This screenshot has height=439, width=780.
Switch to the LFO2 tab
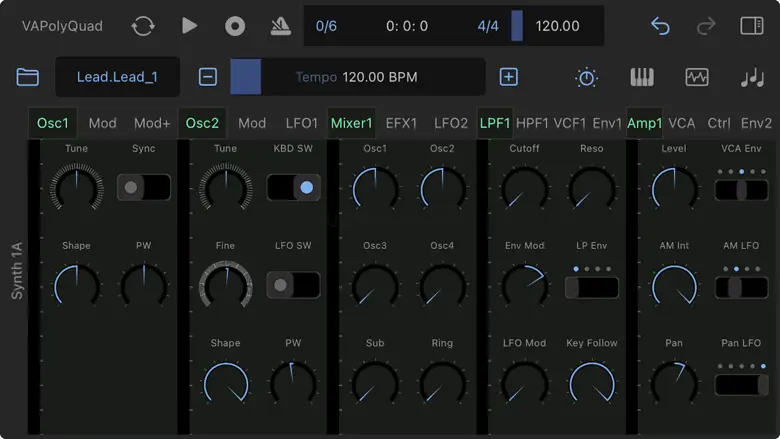(451, 123)
